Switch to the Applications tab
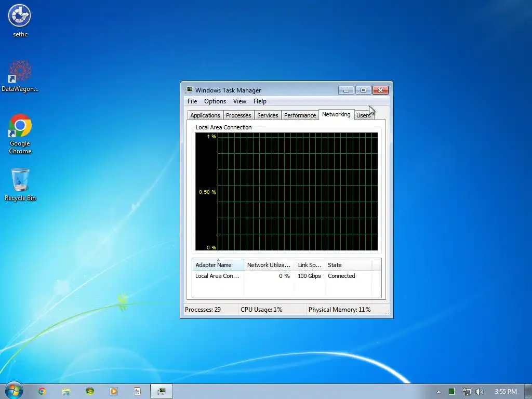Screen dimensions: 532x399 [205, 115]
